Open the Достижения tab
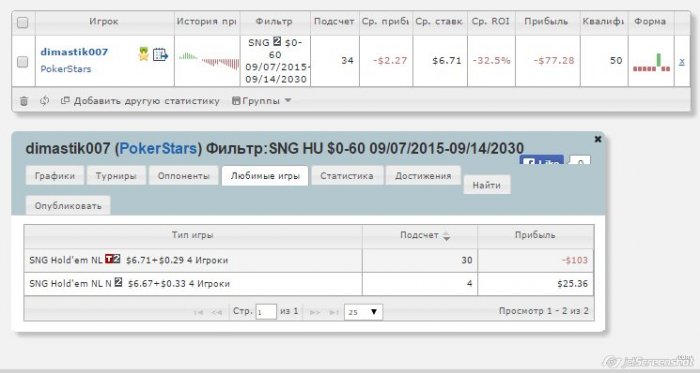700x373 pixels. click(x=423, y=176)
